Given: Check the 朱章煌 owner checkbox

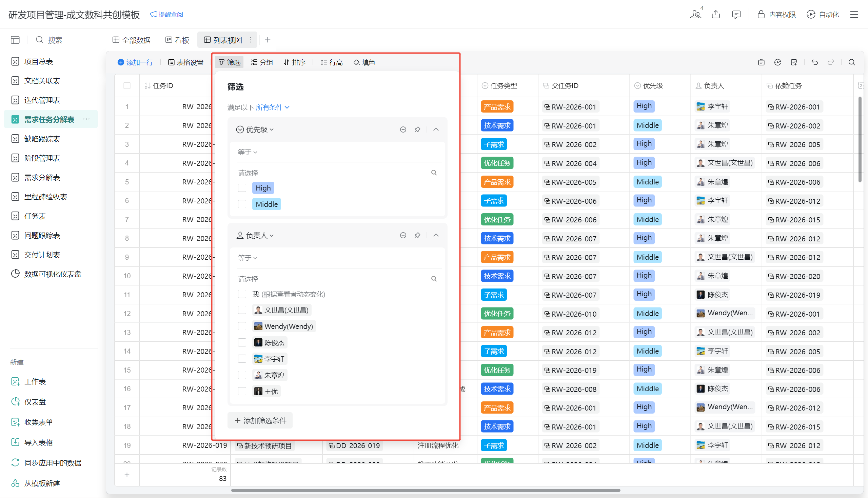Looking at the screenshot, I should click(242, 375).
